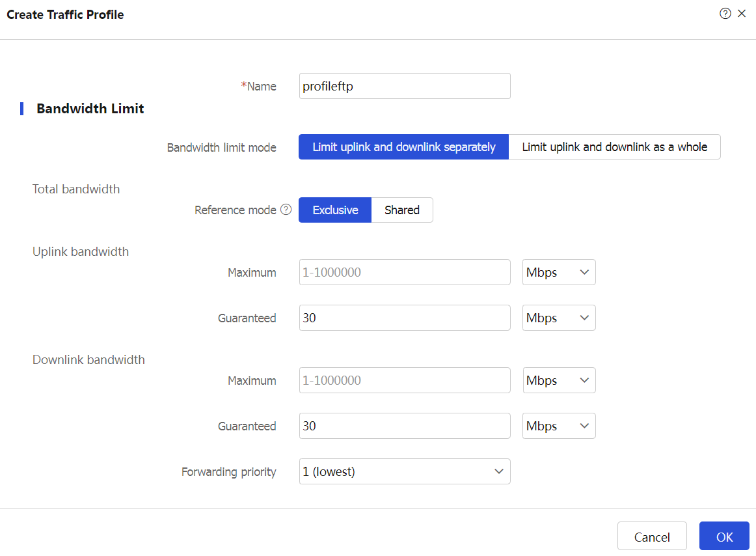The width and height of the screenshot is (756, 556).
Task: Open Uplink Guaranteed unit Mbps dropdown
Action: [559, 318]
